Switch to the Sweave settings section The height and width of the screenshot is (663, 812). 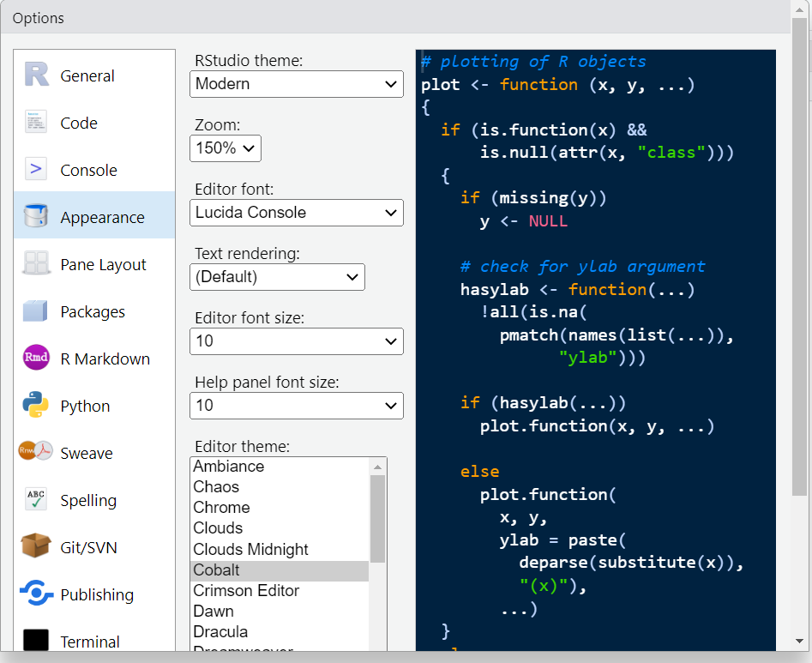point(86,453)
